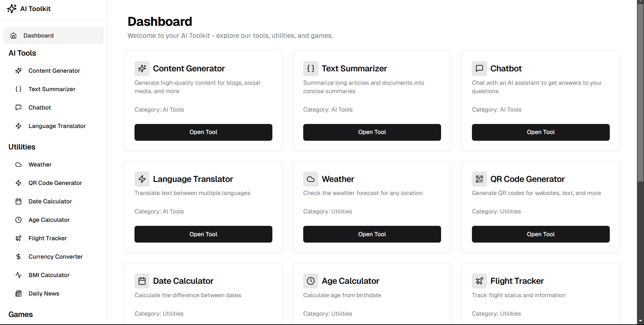Click the Text Summarizer card title
Image resolution: width=644 pixels, height=325 pixels.
[354, 68]
